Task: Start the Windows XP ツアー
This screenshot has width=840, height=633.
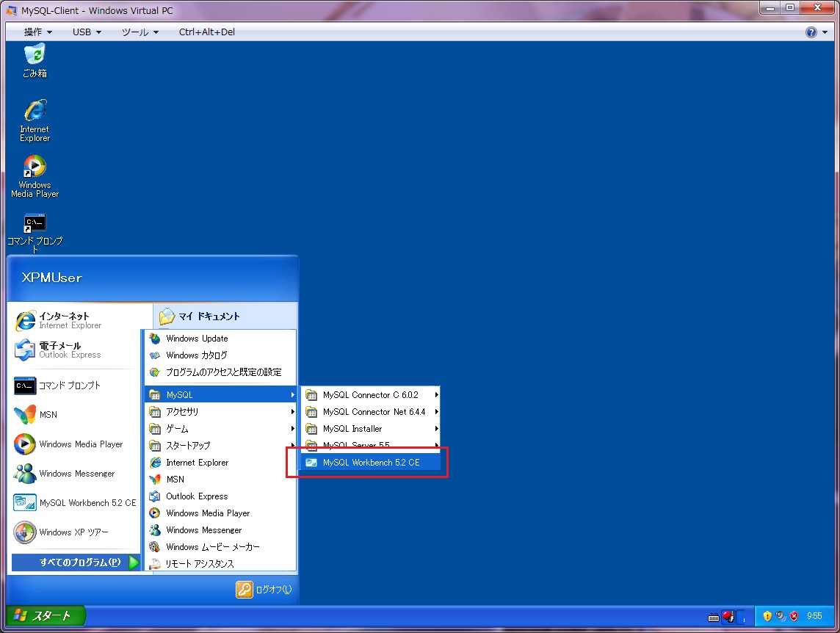Action: (75, 532)
